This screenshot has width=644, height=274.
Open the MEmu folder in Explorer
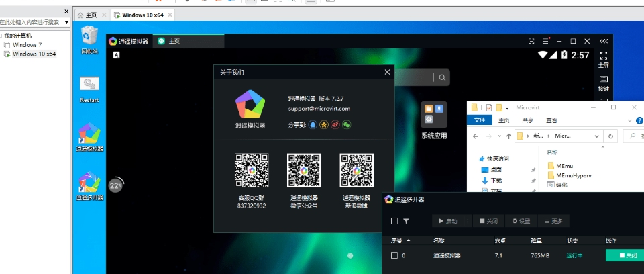pyautogui.click(x=560, y=166)
